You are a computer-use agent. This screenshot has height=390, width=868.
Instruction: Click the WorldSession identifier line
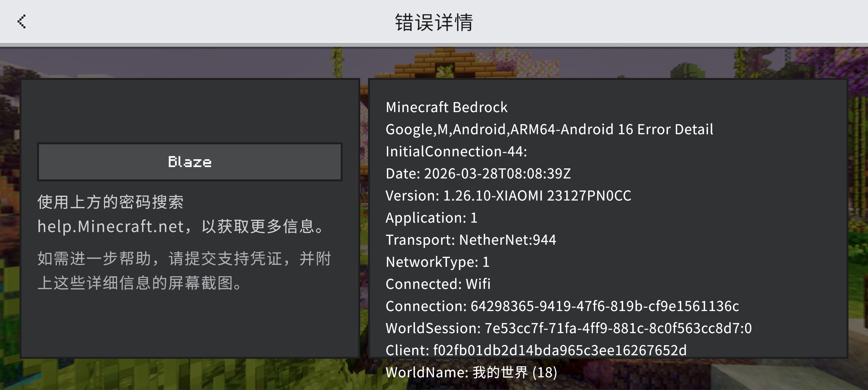point(568,328)
